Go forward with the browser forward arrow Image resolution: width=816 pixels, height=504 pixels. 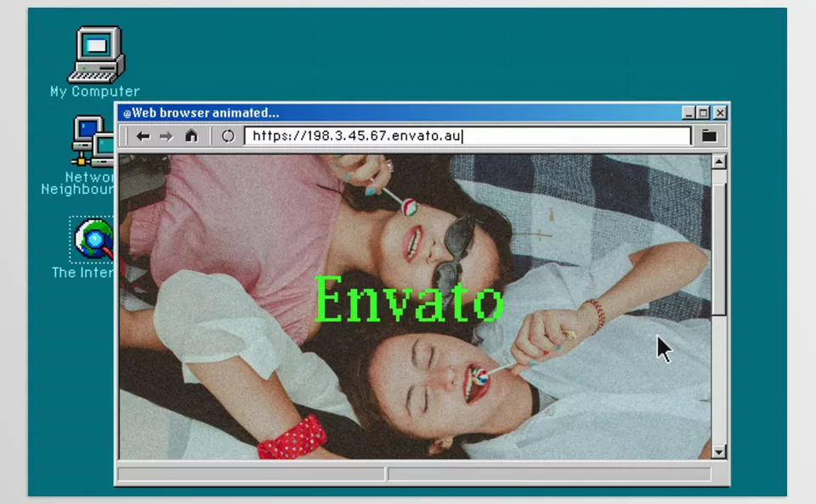coord(166,136)
